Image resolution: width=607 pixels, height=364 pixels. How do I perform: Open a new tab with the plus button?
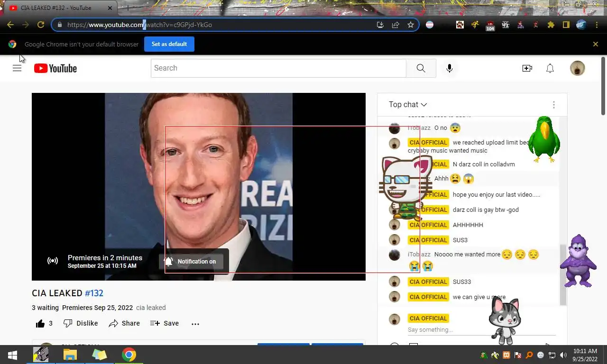click(x=127, y=8)
